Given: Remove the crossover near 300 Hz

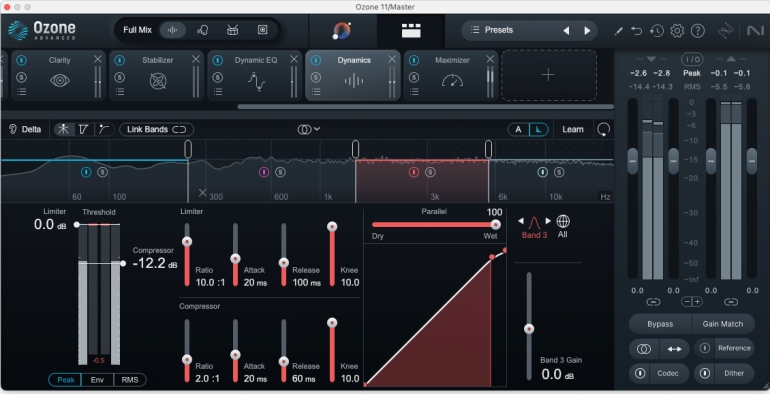Looking at the screenshot, I should pyautogui.click(x=202, y=193).
